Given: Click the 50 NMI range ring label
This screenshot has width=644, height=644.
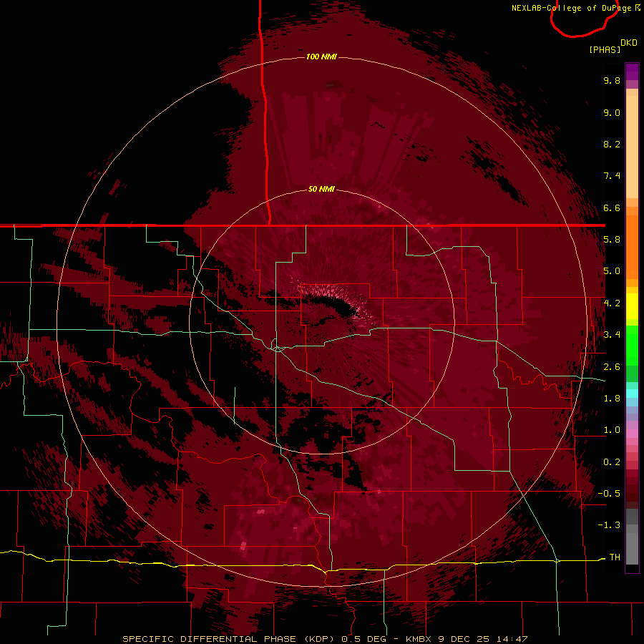Looking at the screenshot, I should pyautogui.click(x=321, y=189).
